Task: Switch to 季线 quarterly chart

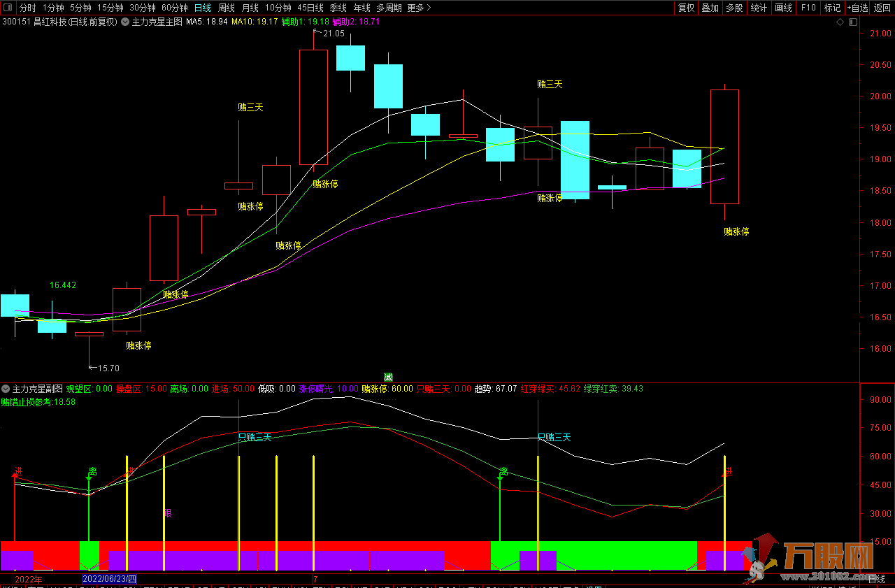Action: tap(338, 8)
